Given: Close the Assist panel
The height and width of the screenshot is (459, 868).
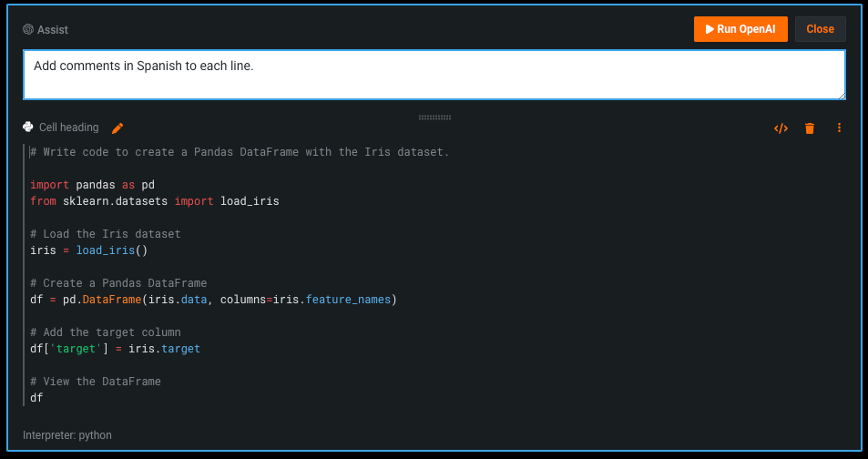Looking at the screenshot, I should [820, 29].
